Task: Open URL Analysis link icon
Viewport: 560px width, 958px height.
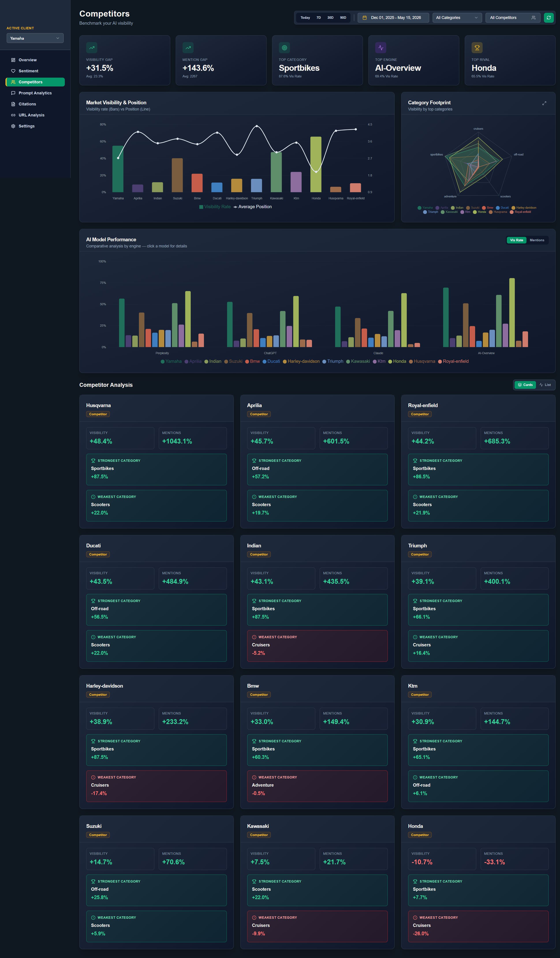Action: click(13, 115)
